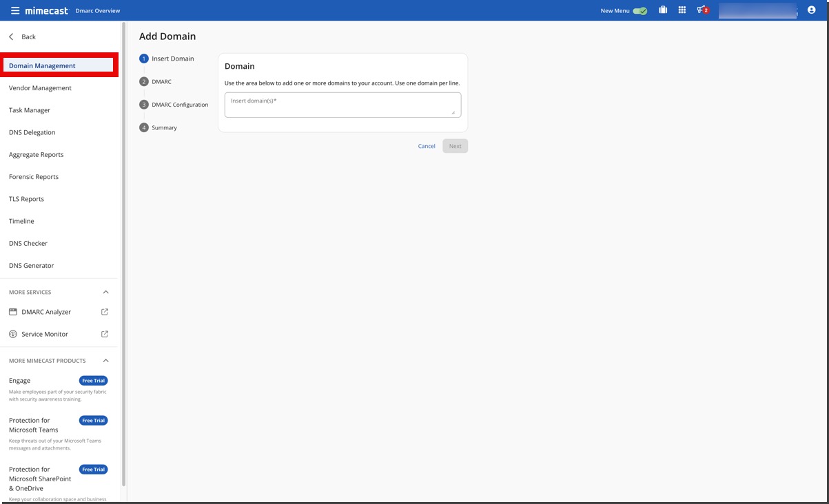Open Task Manager in sidebar
The image size is (829, 504).
coord(30,110)
